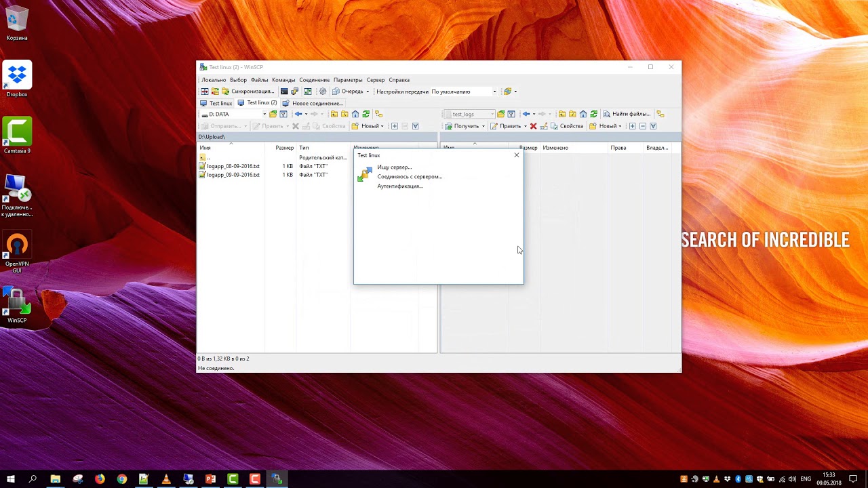The image size is (868, 488).
Task: Click remote panel Править edit button
Action: (506, 126)
